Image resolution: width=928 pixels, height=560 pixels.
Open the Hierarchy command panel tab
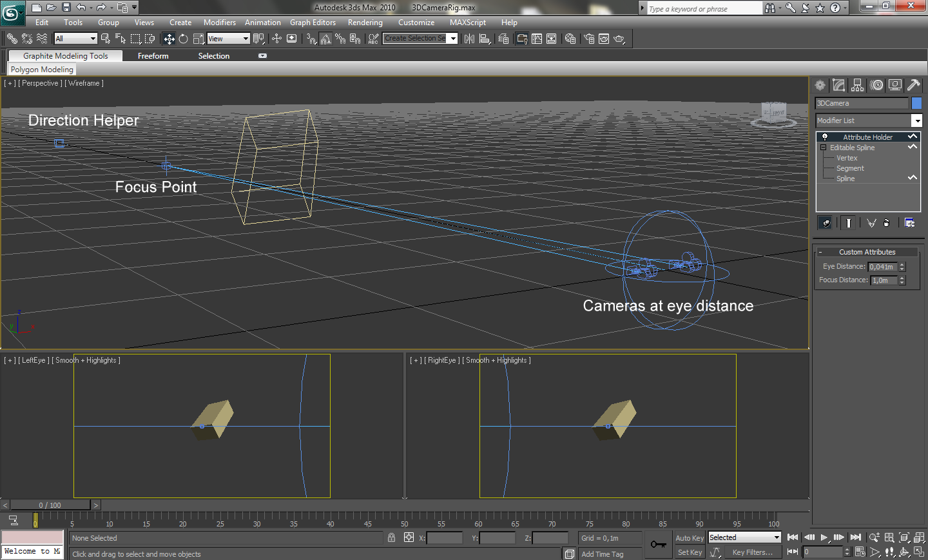[x=857, y=85]
